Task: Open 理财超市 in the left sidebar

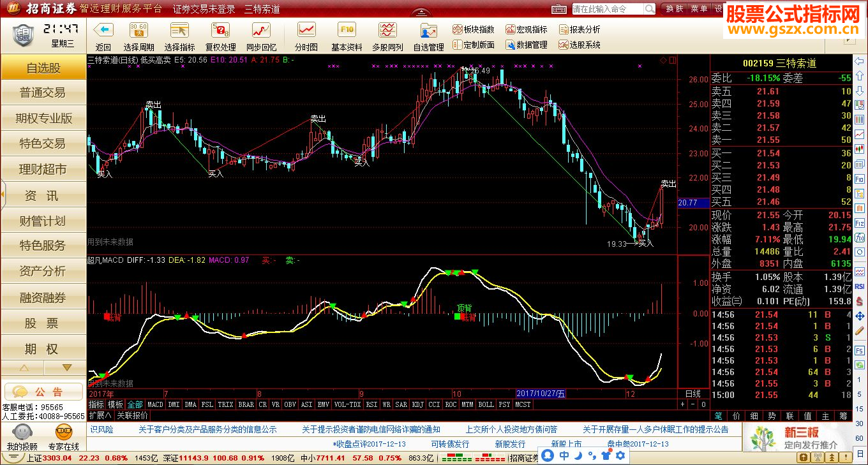Action: tap(43, 170)
